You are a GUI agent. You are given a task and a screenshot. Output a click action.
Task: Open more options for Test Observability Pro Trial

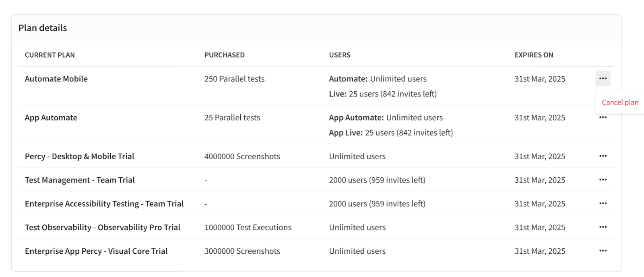(603, 227)
